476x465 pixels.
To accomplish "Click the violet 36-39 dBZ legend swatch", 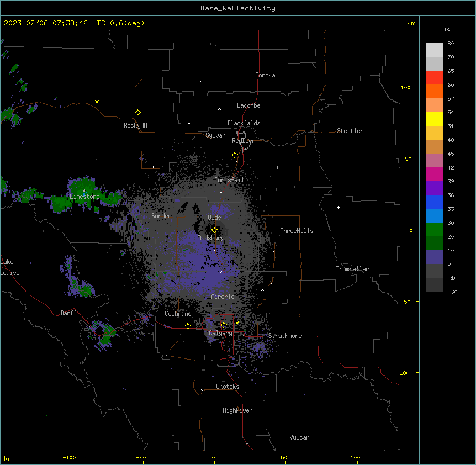I will click(434, 188).
